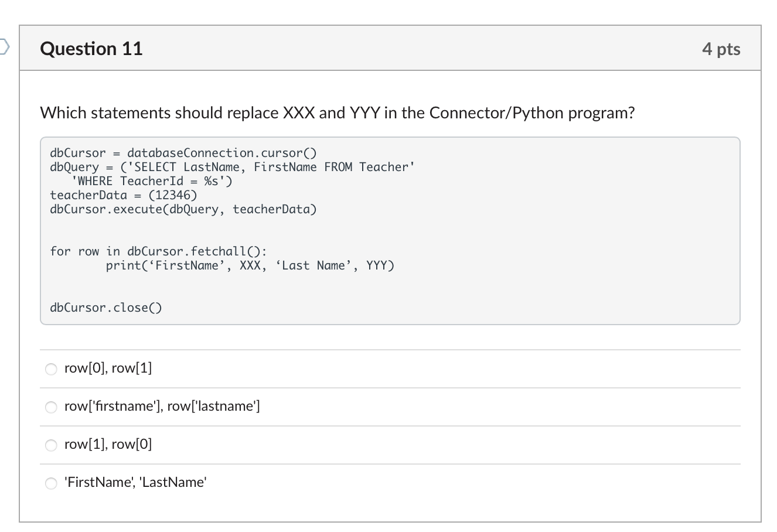Click the print statement containing XXX and YYY

[x=250, y=265]
